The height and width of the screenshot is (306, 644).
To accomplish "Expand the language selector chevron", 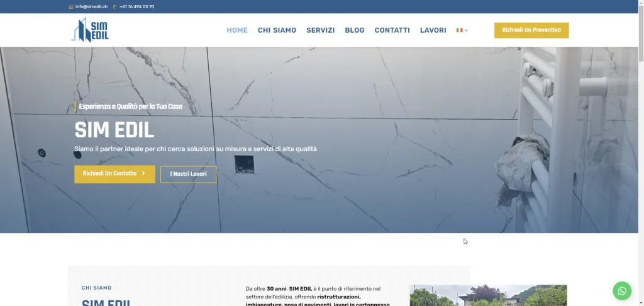I will coord(466,30).
